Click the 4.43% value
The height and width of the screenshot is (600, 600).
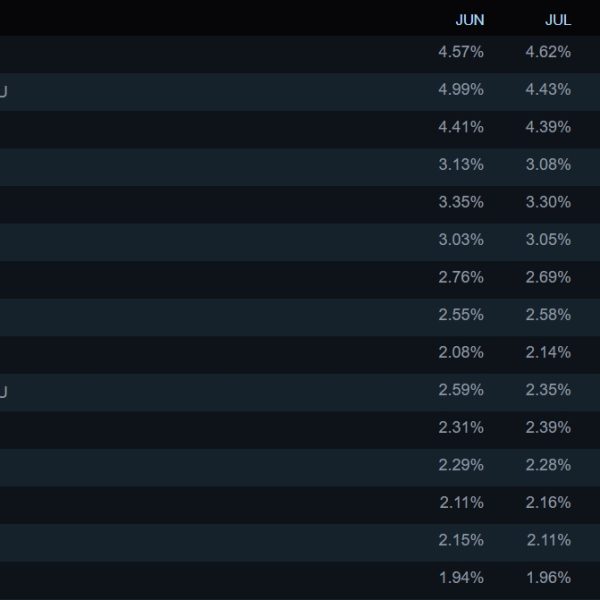click(548, 89)
